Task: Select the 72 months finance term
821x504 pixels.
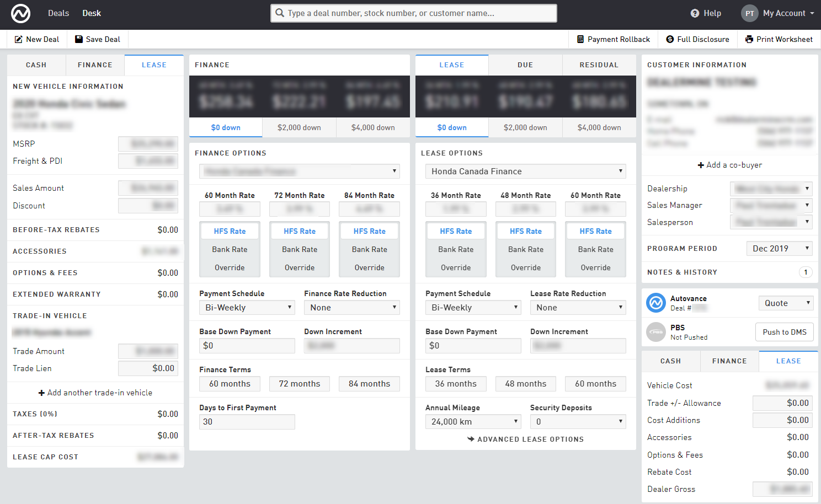Action: [x=299, y=384]
